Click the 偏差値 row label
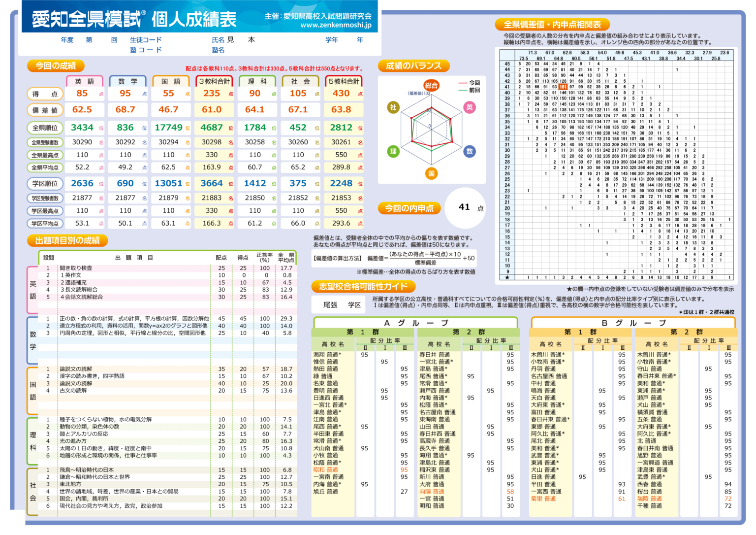Screen dimensions: 756x535 coord(45,110)
